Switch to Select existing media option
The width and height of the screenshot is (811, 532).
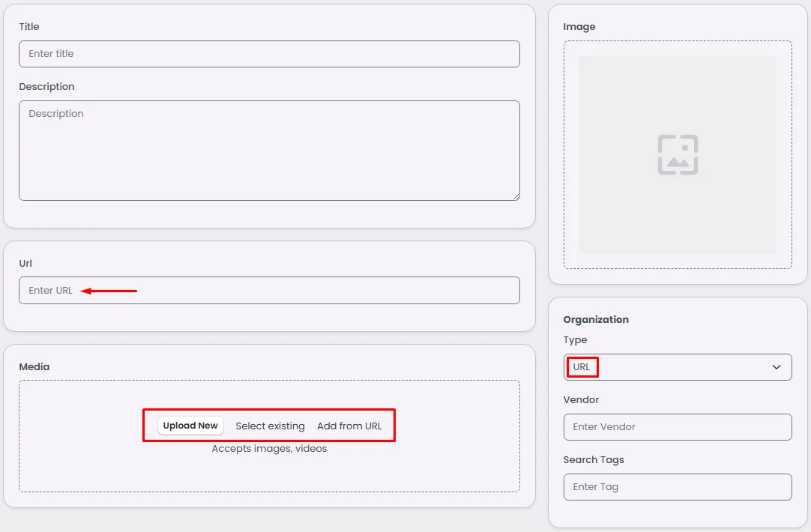pyautogui.click(x=270, y=426)
